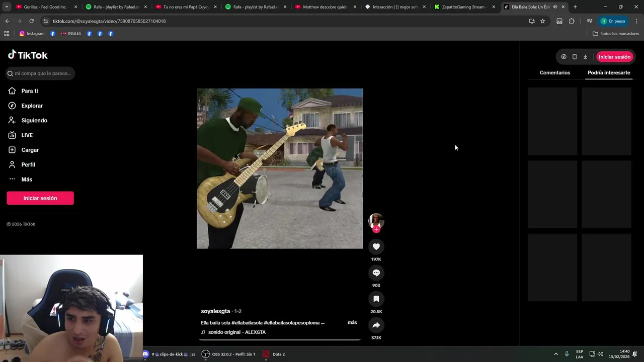Viewport: 644px width, 362px height.
Task: Open comments via speech bubble icon
Action: pyautogui.click(x=376, y=273)
